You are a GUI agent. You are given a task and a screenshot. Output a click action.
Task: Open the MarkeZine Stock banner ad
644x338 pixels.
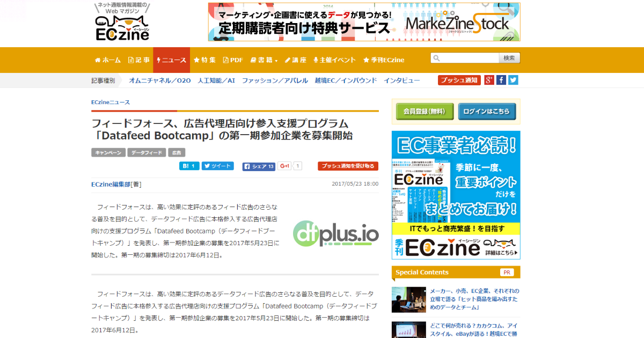point(364,22)
